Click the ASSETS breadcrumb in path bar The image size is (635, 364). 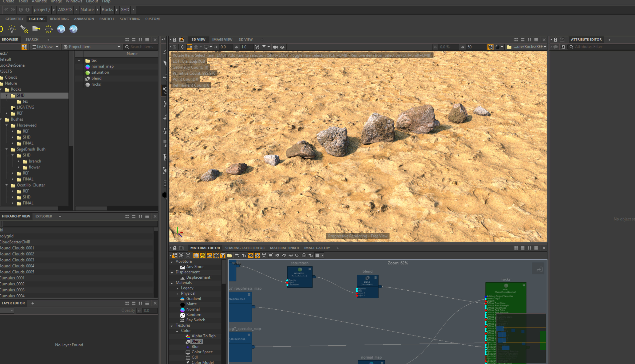pyautogui.click(x=65, y=10)
